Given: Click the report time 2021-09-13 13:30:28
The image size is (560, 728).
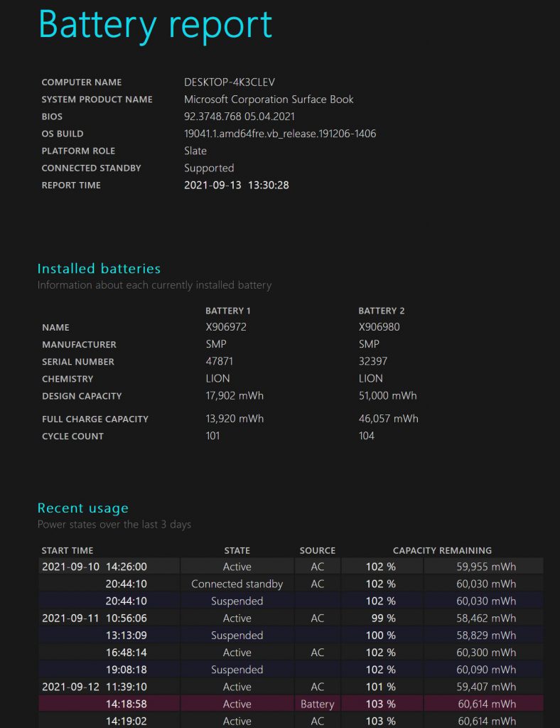Looking at the screenshot, I should pos(236,186).
